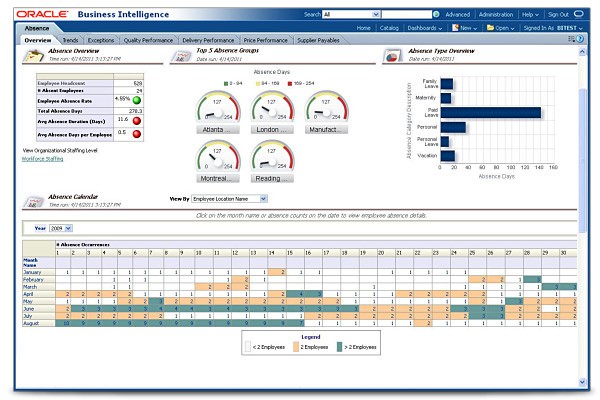The width and height of the screenshot is (600, 400).
Task: Expand the Open menu
Action: tap(505, 28)
